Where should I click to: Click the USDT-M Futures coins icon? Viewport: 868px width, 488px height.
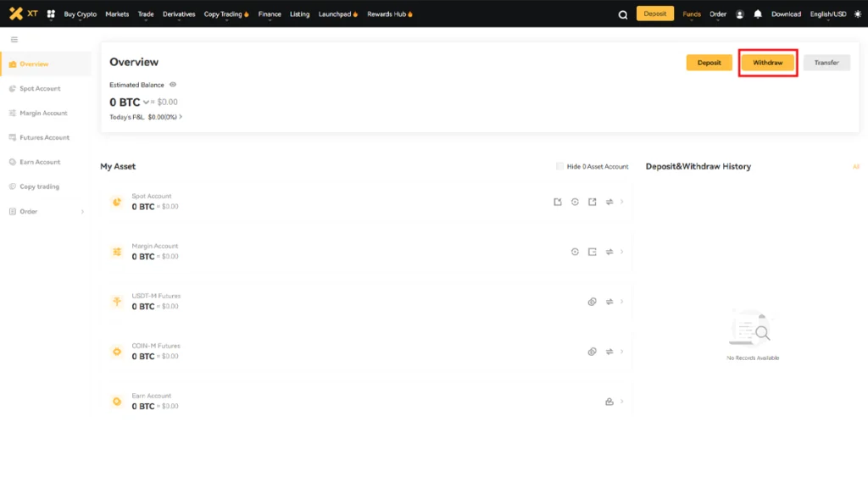[x=593, y=302]
